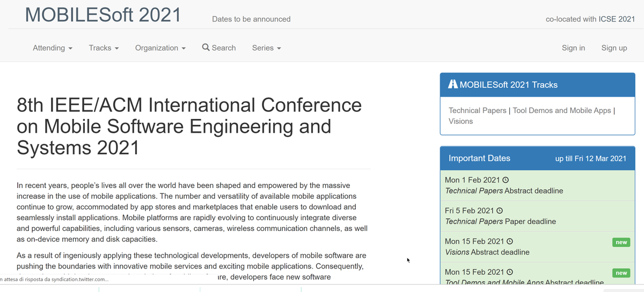The width and height of the screenshot is (644, 292).
Task: Click clock icon next to Fri 5 Feb 2021
Action: 500,211
